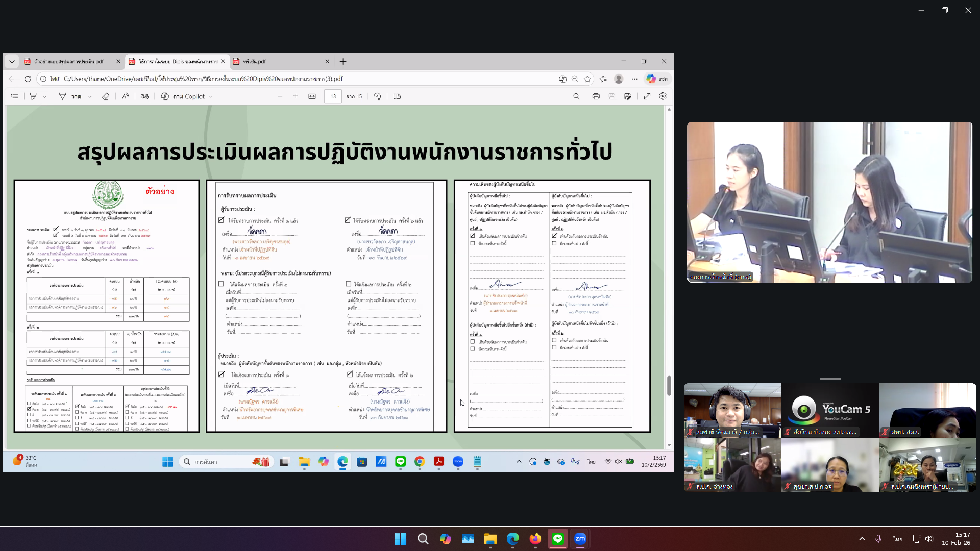Open the browser tab search dropdown
Image resolution: width=980 pixels, height=551 pixels.
pos(11,61)
